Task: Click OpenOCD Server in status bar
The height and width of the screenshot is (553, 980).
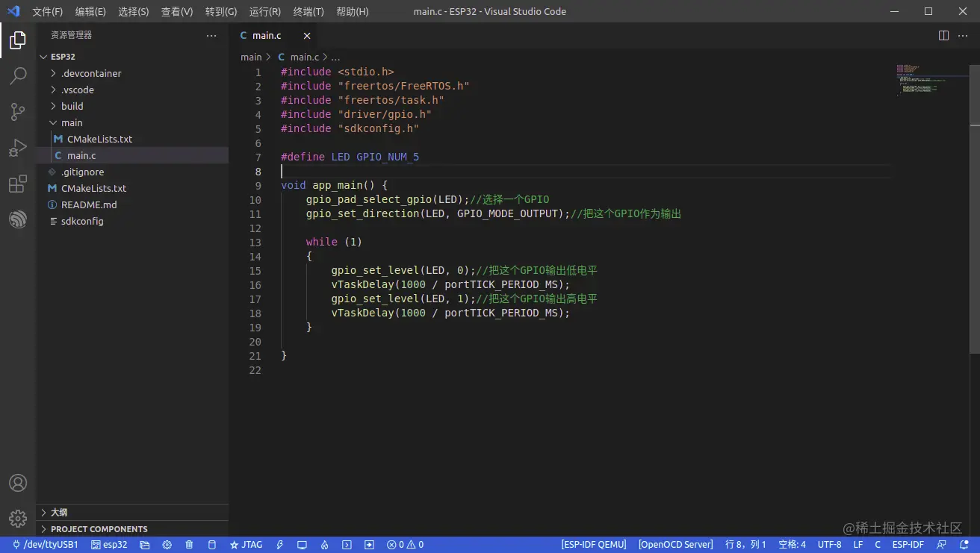Action: click(x=676, y=545)
